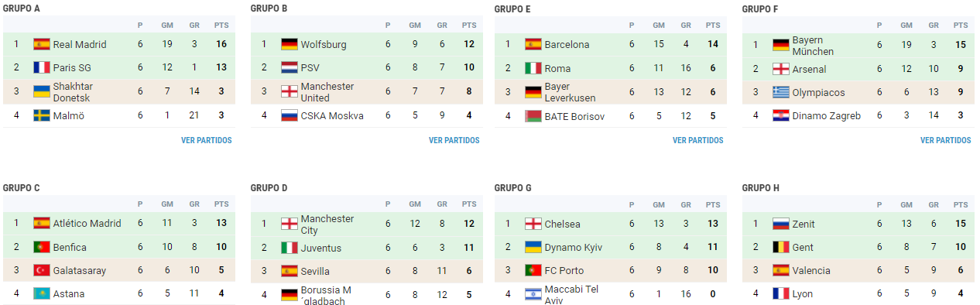Screen dimensions: 980x305
Task: Click the Belgium flag next to Gent
Action: click(781, 247)
